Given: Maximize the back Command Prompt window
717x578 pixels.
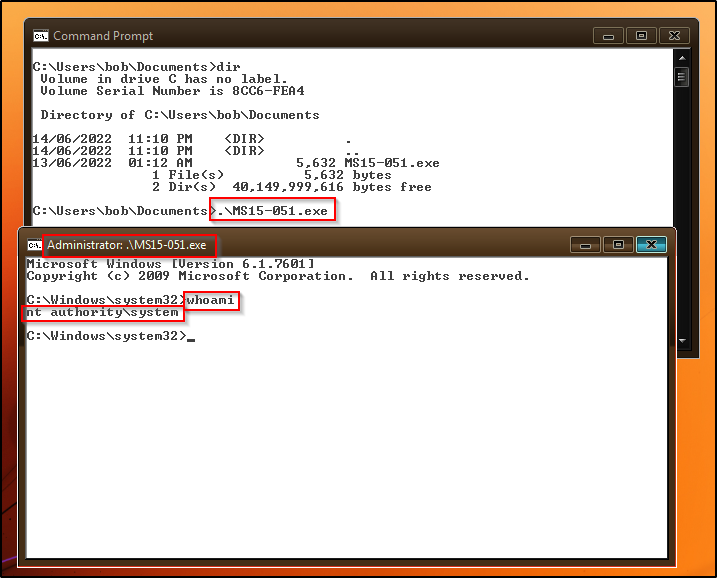Looking at the screenshot, I should (641, 35).
